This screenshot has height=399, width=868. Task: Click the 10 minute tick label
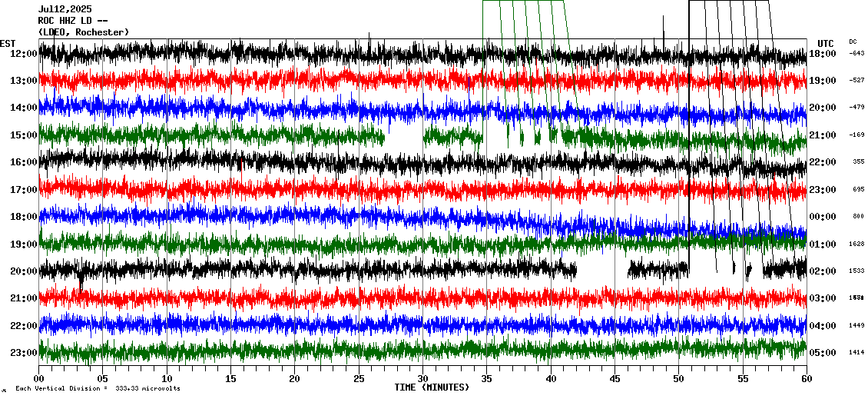[x=167, y=378]
